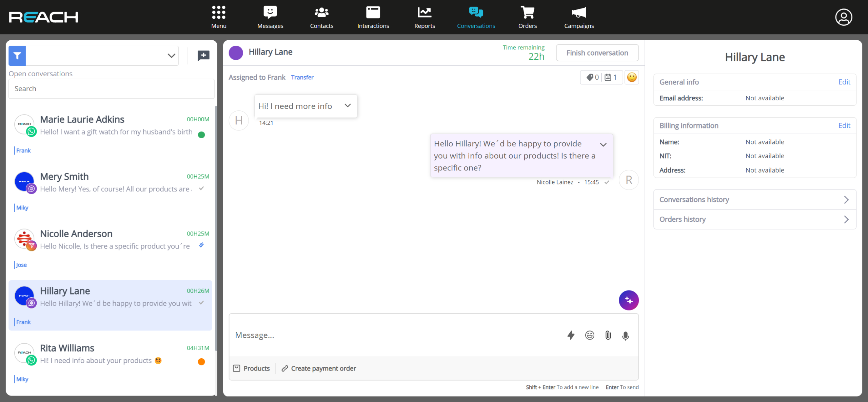This screenshot has height=402, width=868.
Task: Open Campaigns from the navigation bar
Action: pyautogui.click(x=579, y=17)
